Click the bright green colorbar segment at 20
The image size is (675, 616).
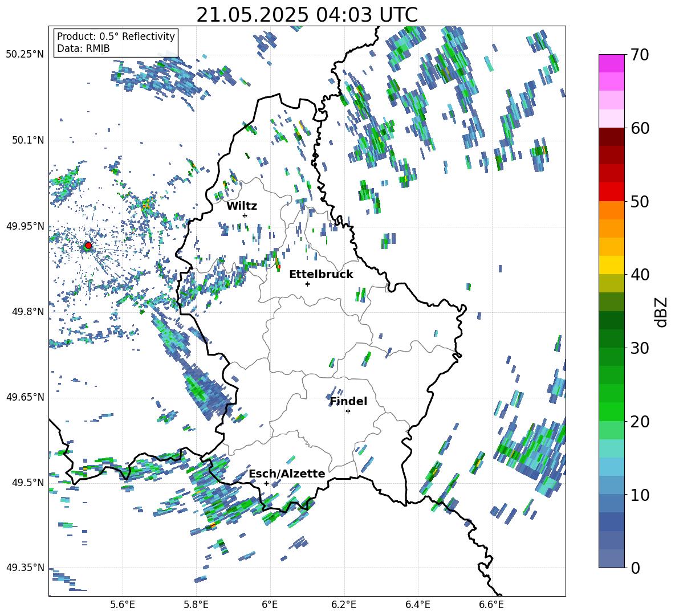[x=611, y=411]
